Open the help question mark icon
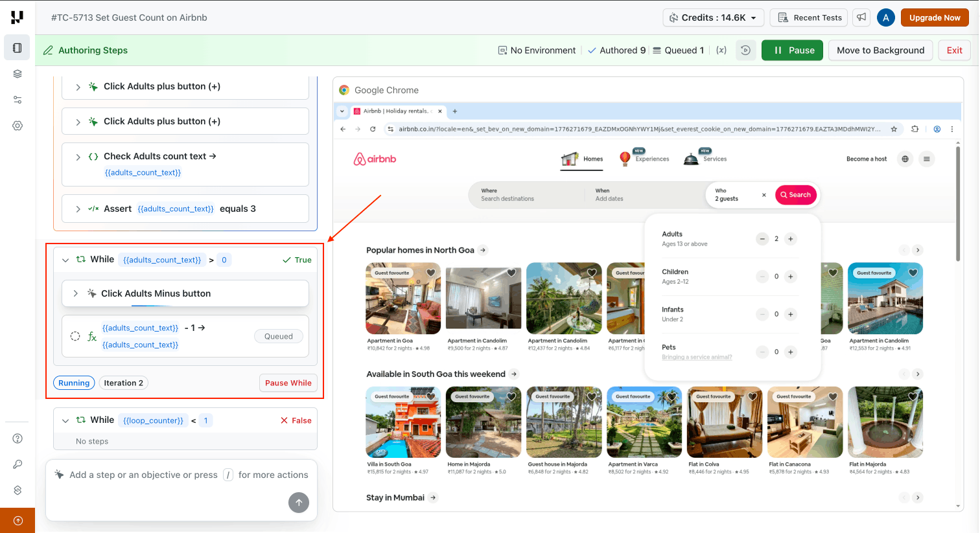The height and width of the screenshot is (533, 980). click(17, 438)
